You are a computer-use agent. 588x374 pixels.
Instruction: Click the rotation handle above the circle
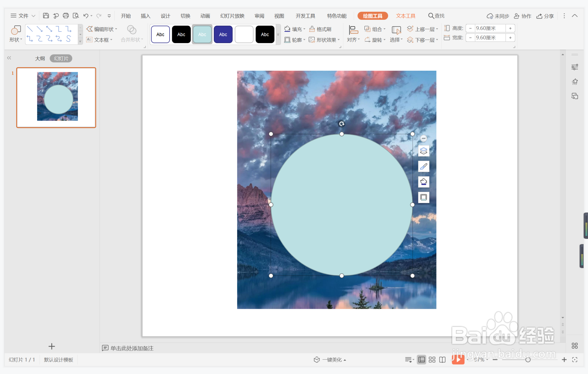coord(341,124)
